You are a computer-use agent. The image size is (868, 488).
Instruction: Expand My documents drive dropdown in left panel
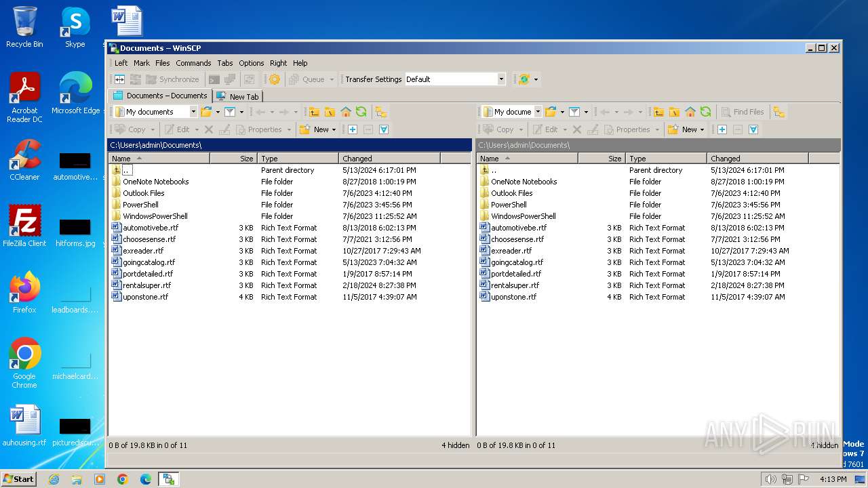(x=193, y=112)
